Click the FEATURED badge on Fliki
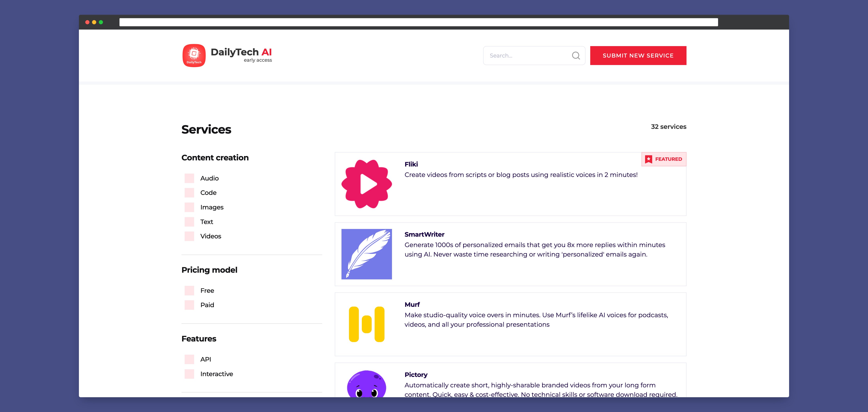 pyautogui.click(x=663, y=159)
